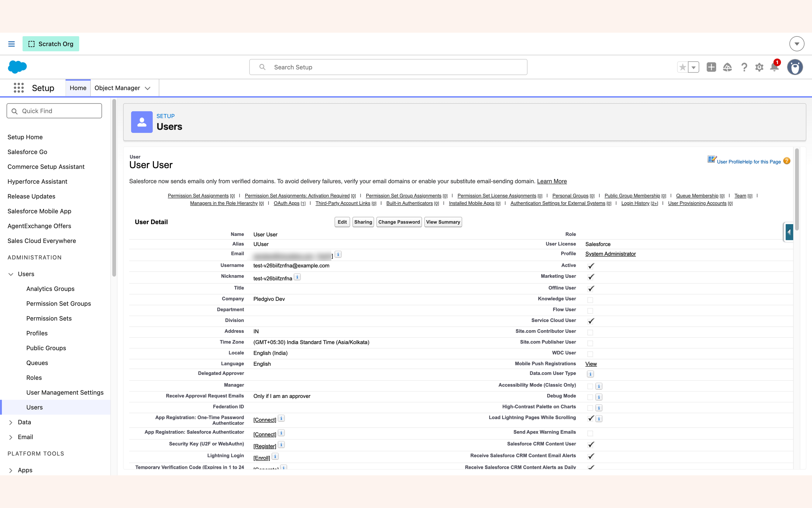Click the Change Password button
This screenshot has height=508, width=812.
(399, 222)
